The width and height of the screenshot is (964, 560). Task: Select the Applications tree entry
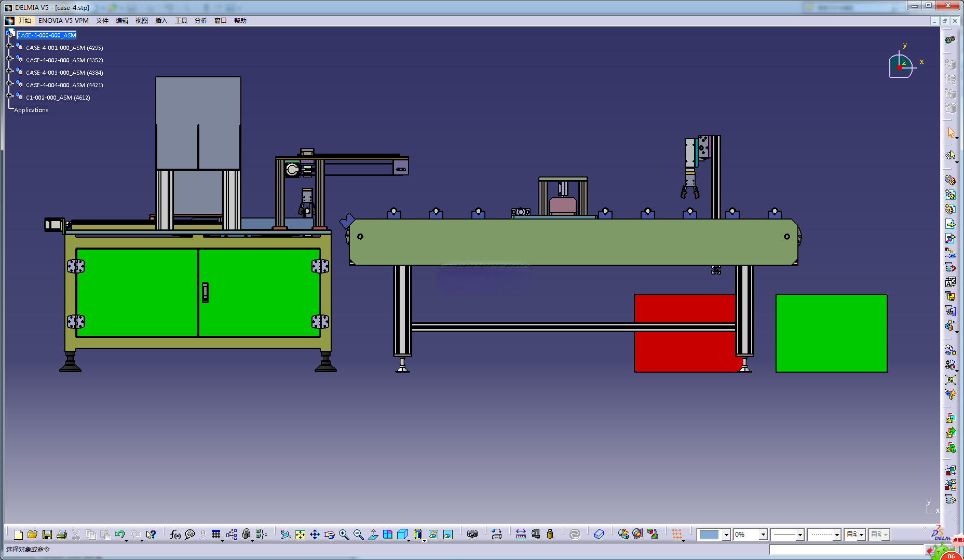(31, 110)
